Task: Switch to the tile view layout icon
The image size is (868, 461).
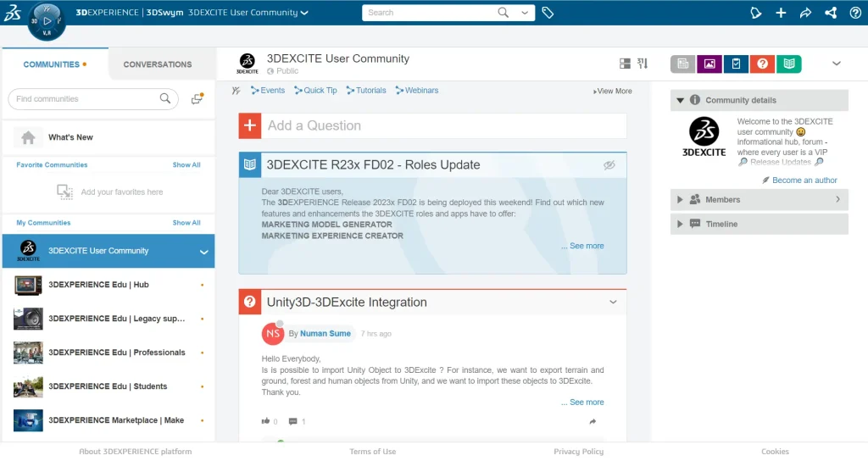Action: 625,64
